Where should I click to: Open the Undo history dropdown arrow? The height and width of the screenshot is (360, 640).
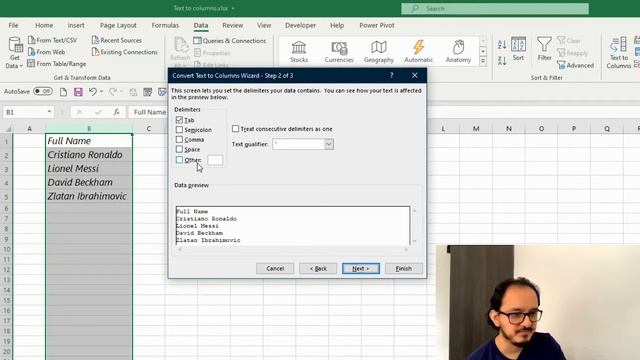(x=102, y=92)
